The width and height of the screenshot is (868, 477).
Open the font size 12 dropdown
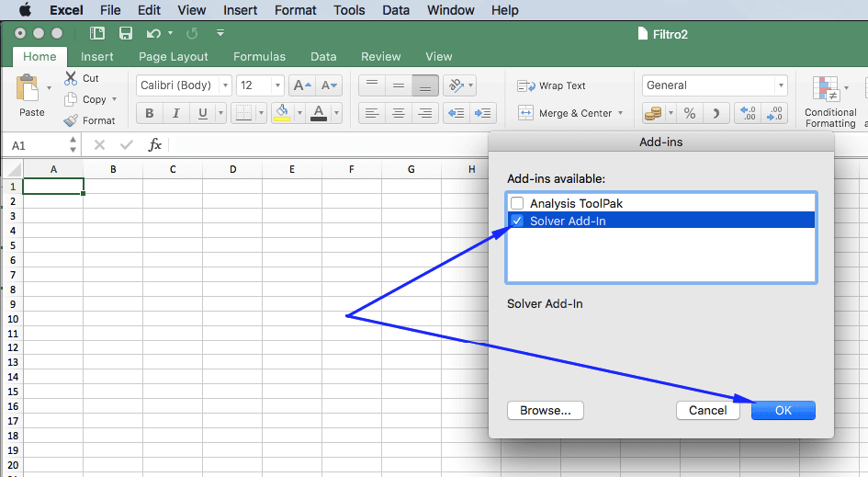[278, 85]
